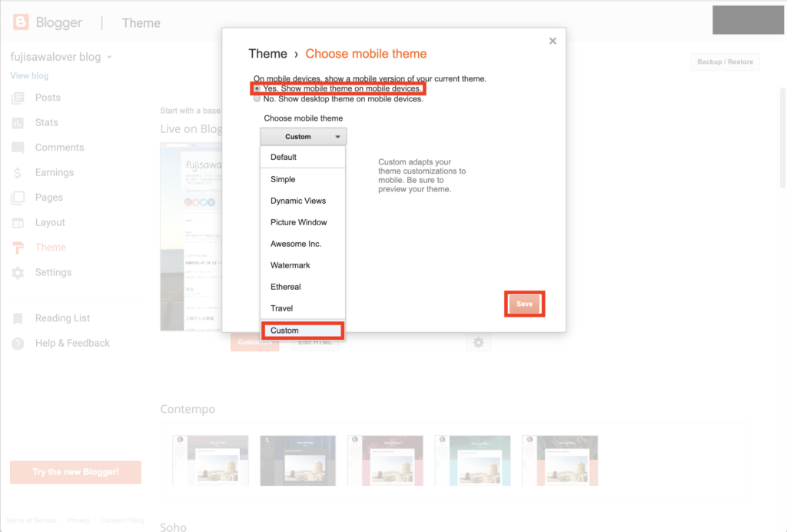Click the Privacy footer link

point(79,520)
